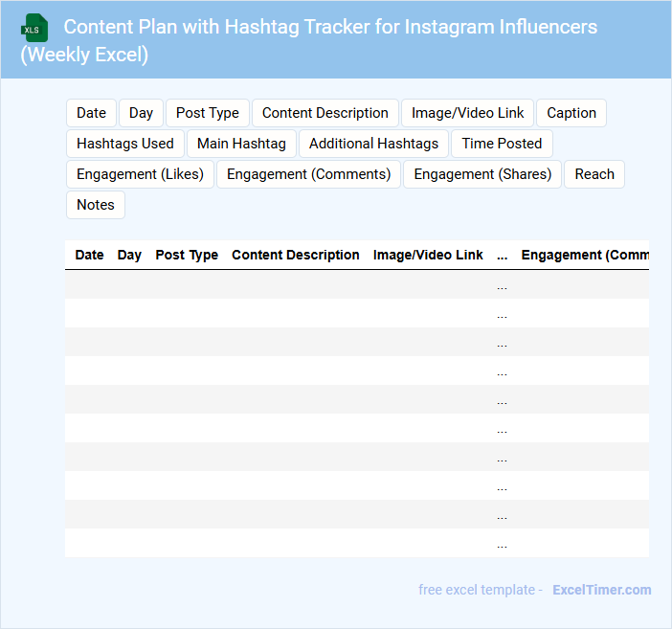Select the Engagement (Likes) tag

point(140,174)
